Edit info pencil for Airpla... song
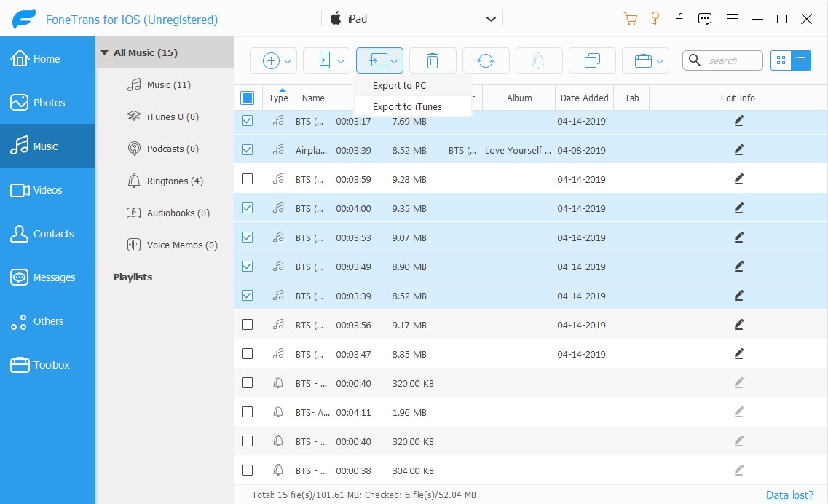The image size is (828, 504). pyautogui.click(x=738, y=150)
